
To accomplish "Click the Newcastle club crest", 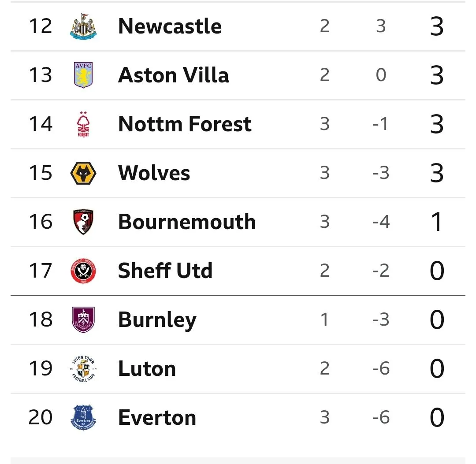I will [83, 26].
